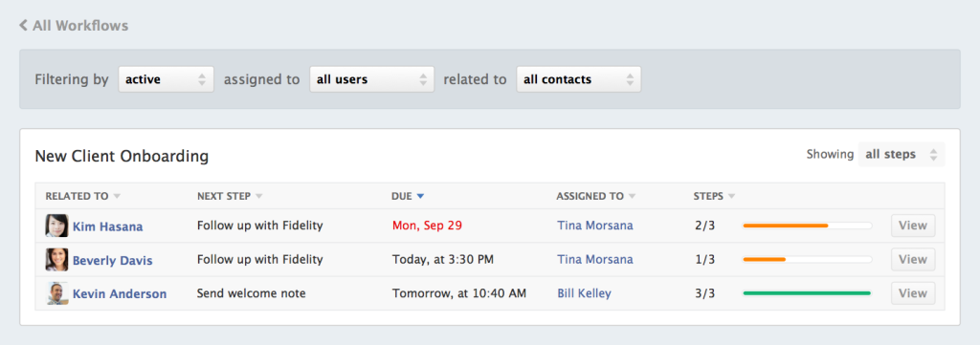This screenshot has height=345, width=980.
Task: Click View button for Kevin Anderson
Action: [913, 293]
